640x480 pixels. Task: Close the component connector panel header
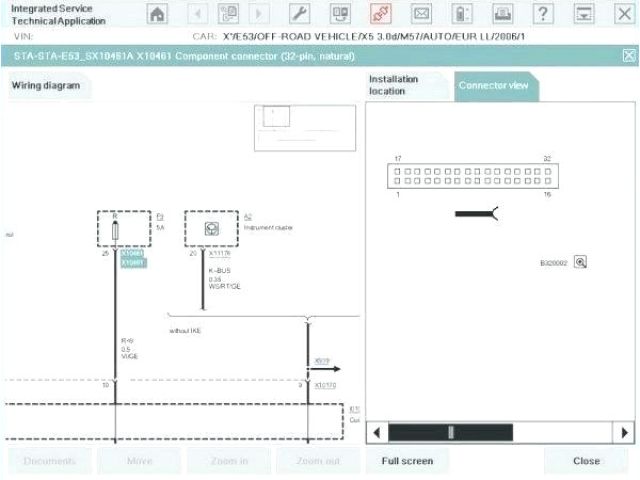point(628,56)
